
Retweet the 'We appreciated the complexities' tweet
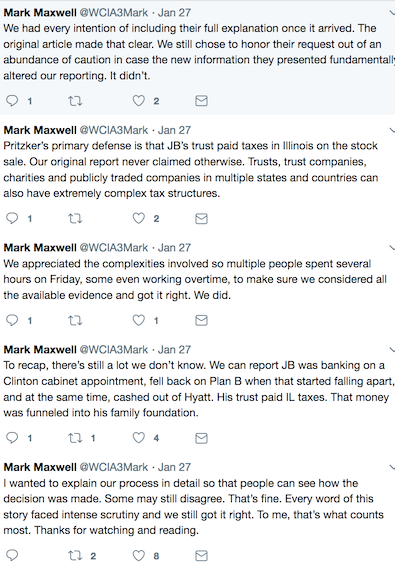pyautogui.click(x=75, y=320)
